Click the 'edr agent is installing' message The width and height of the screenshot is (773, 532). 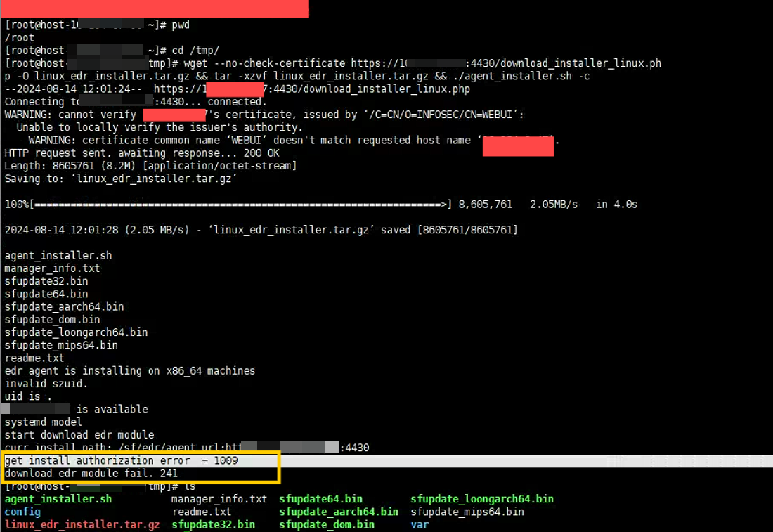point(129,370)
